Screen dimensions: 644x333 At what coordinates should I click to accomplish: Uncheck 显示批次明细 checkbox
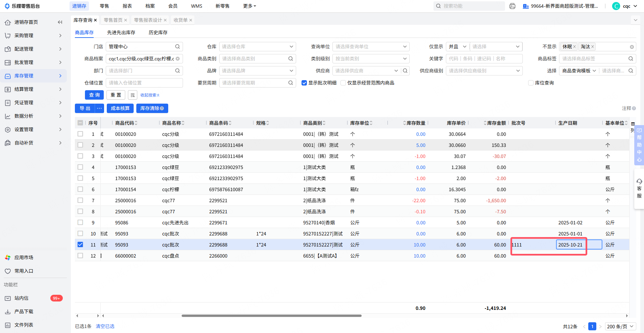pyautogui.click(x=304, y=83)
